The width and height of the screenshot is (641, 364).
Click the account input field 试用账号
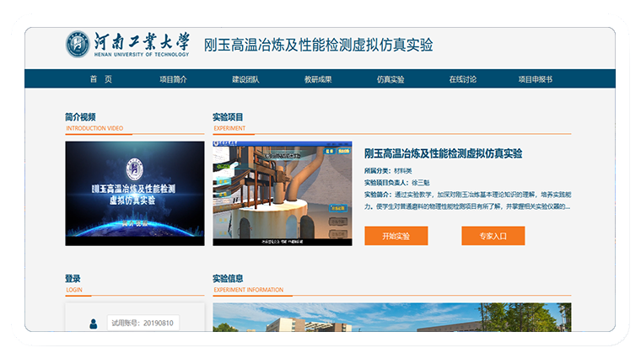tap(143, 323)
